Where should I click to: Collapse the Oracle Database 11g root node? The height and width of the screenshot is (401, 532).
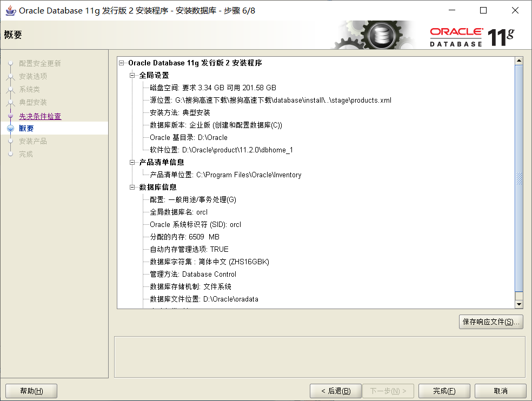pyautogui.click(x=122, y=63)
